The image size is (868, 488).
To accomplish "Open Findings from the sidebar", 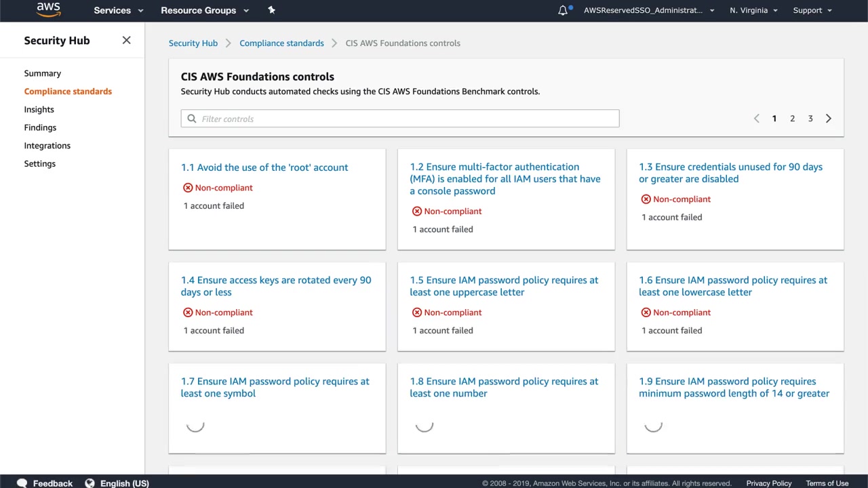I will click(x=40, y=127).
